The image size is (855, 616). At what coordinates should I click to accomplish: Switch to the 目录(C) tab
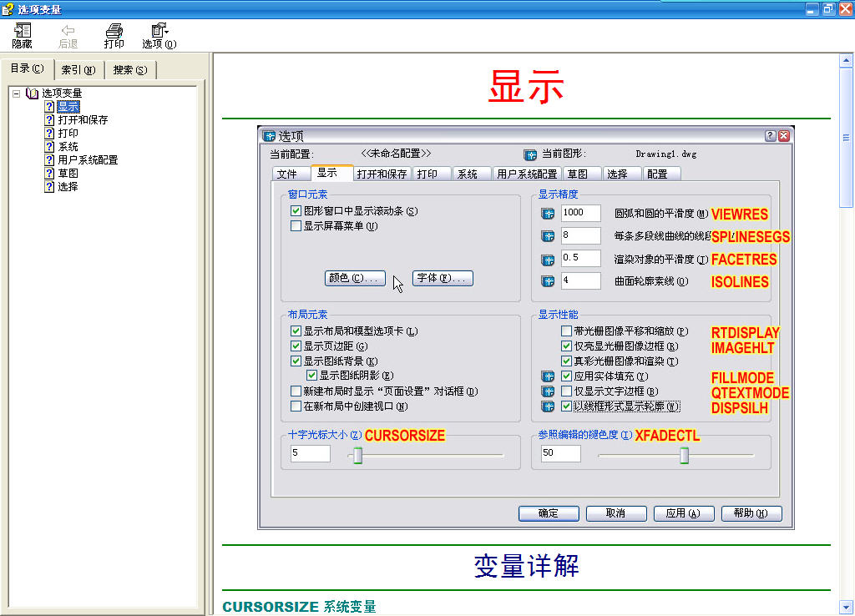pyautogui.click(x=28, y=68)
